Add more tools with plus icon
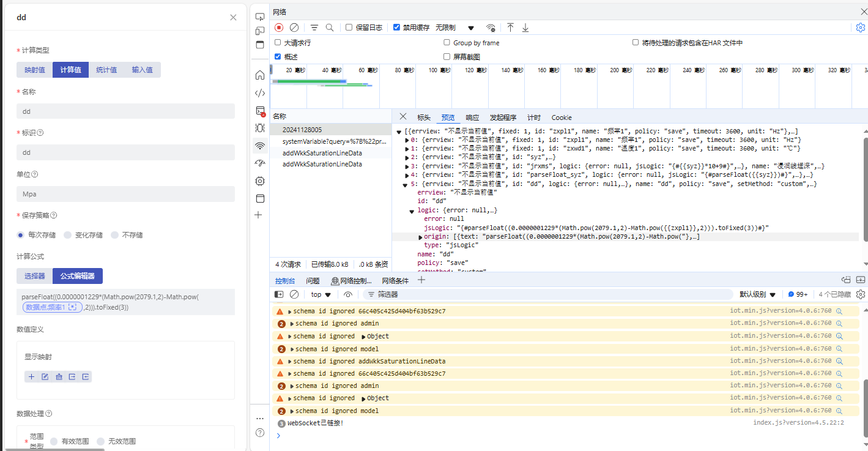This screenshot has height=451, width=868. point(258,215)
